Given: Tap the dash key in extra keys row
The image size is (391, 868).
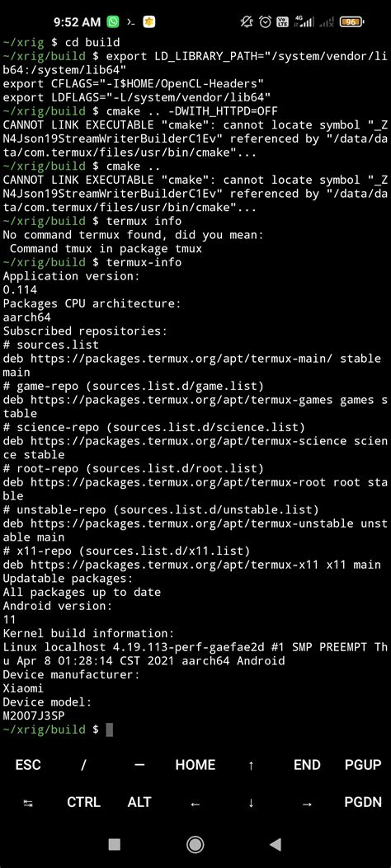Looking at the screenshot, I should [139, 764].
